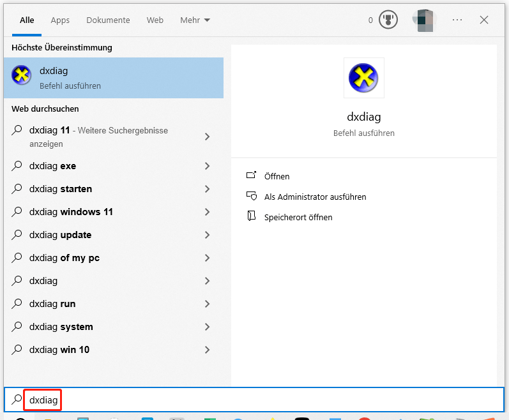Click the user account avatar
The width and height of the screenshot is (509, 420).
(425, 20)
